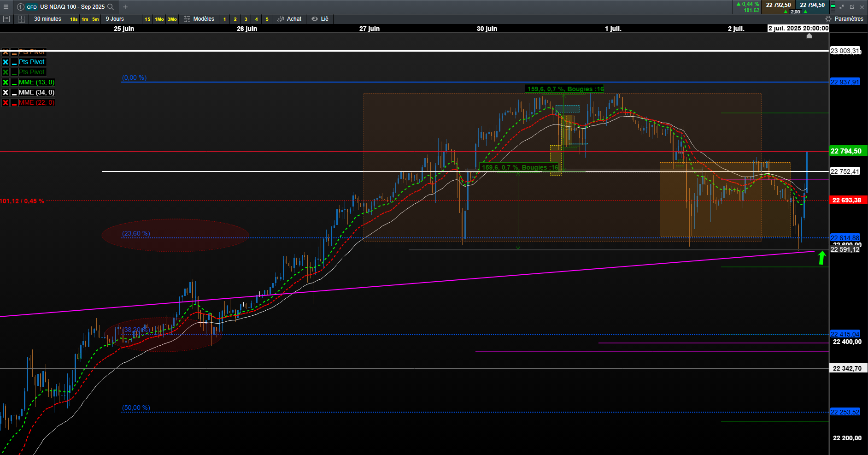
Task: Switch to the 5m timeframe shortcut
Action: tap(95, 19)
